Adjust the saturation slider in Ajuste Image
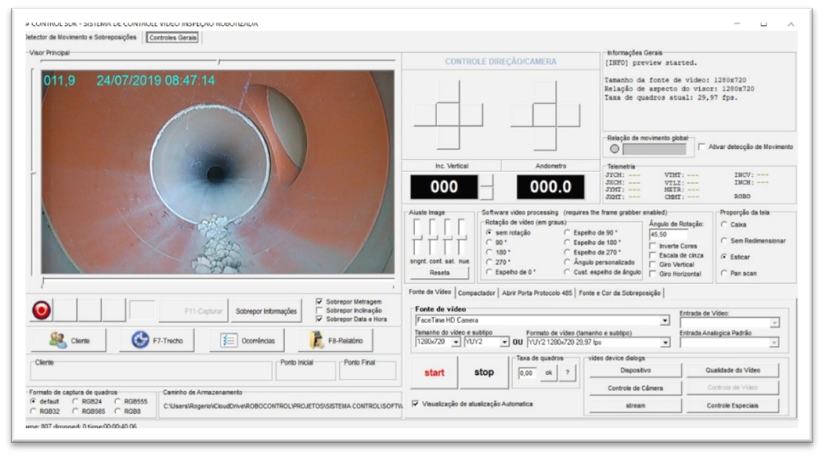 click(447, 237)
